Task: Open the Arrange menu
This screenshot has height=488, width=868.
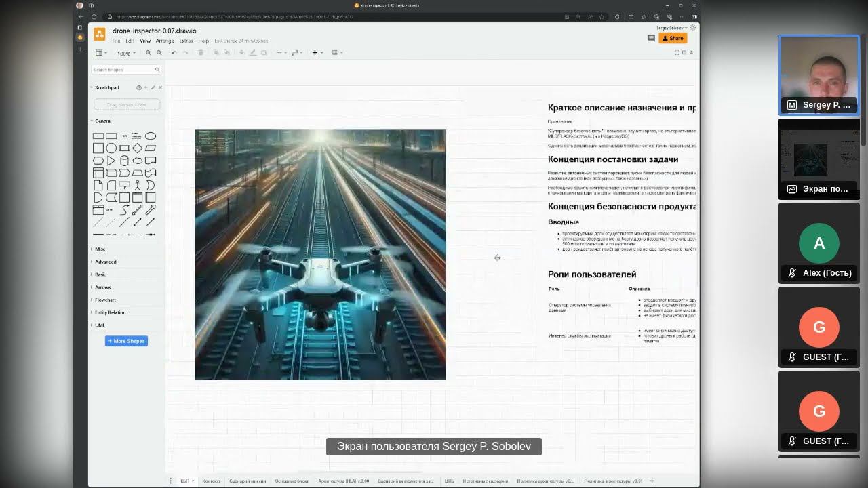Action: point(165,41)
